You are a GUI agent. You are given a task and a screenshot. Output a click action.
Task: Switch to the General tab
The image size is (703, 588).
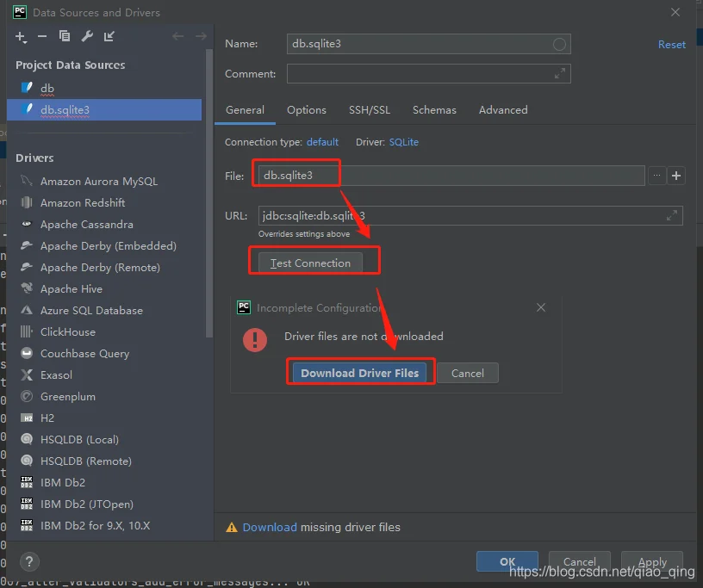[x=245, y=110]
